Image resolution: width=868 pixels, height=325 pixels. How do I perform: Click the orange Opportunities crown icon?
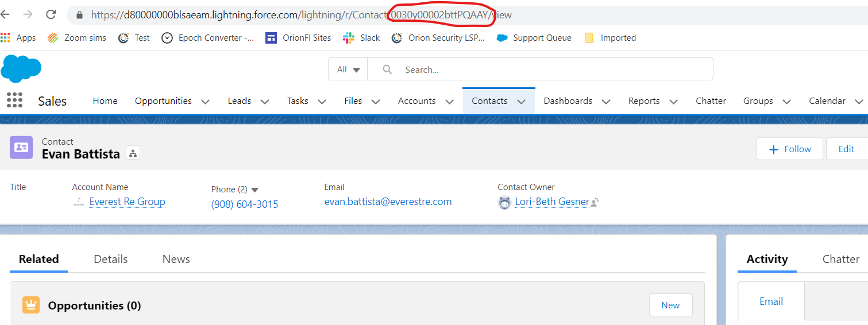[x=30, y=305]
